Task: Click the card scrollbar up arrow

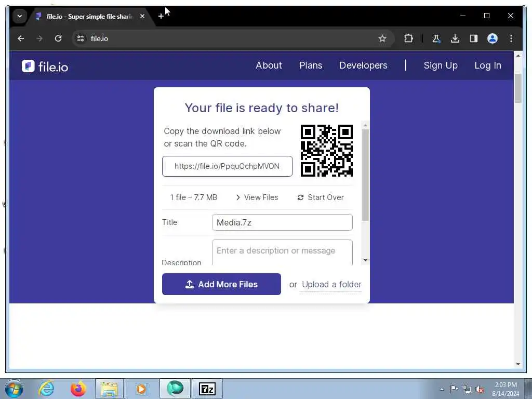Action: [x=365, y=125]
